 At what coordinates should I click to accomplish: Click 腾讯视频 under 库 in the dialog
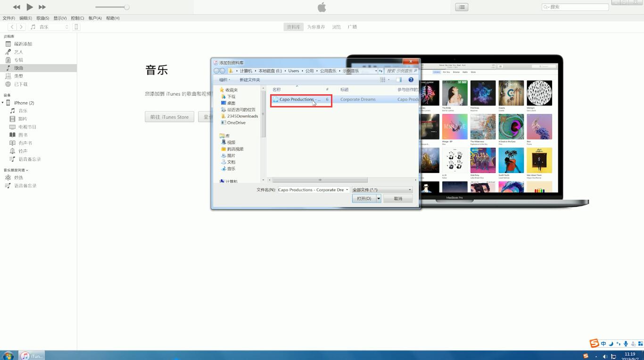(235, 149)
